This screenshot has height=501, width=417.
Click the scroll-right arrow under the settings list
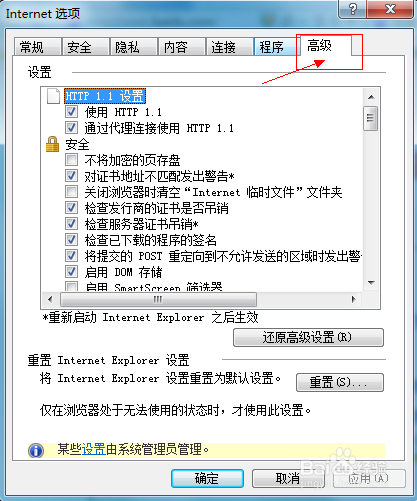[354, 299]
